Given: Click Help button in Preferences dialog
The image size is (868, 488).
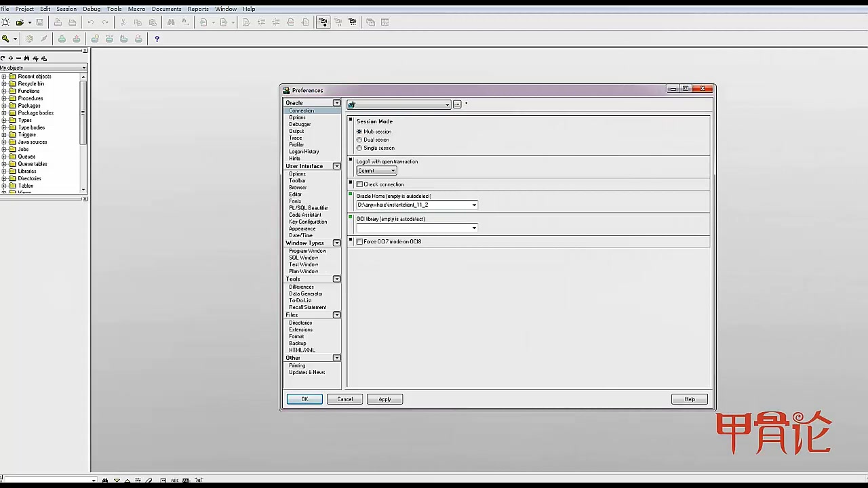Looking at the screenshot, I should pyautogui.click(x=690, y=399).
